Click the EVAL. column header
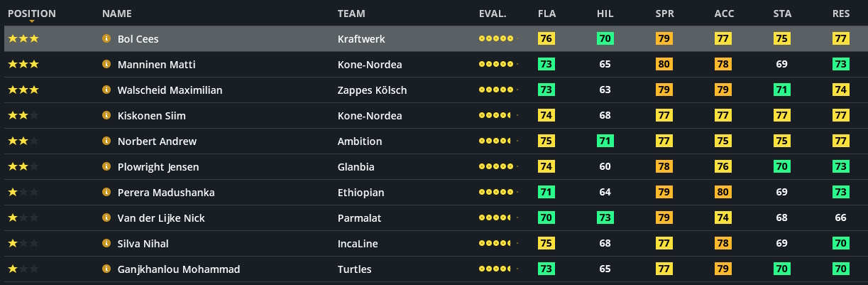The width and height of the screenshot is (868, 285). (493, 14)
